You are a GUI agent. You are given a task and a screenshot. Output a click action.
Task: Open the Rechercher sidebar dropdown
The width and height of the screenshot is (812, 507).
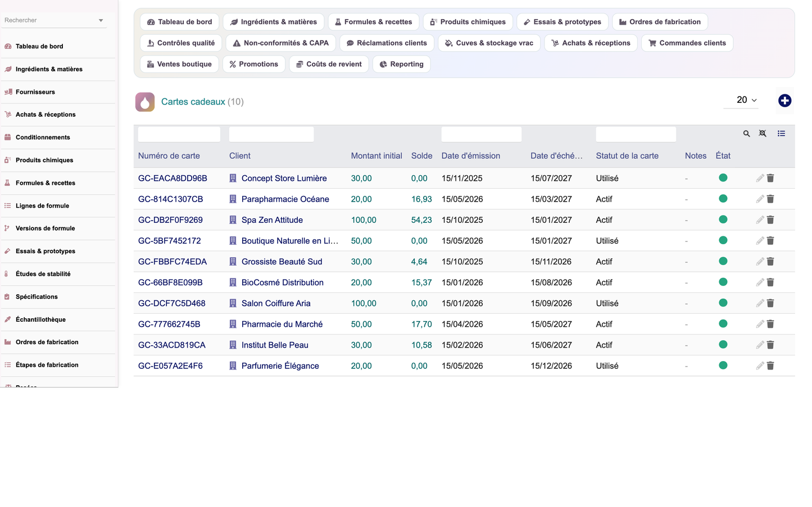53,20
